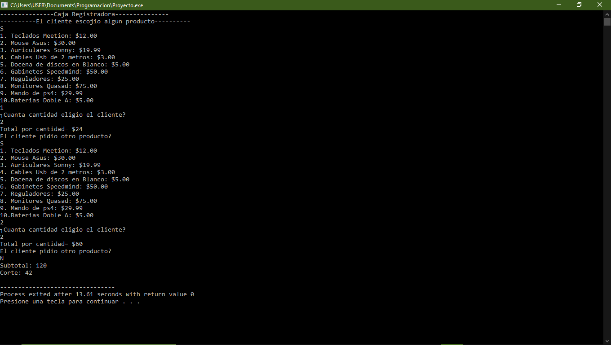
Task: Maximize the Proyecto.exe console window
Action: click(x=579, y=5)
